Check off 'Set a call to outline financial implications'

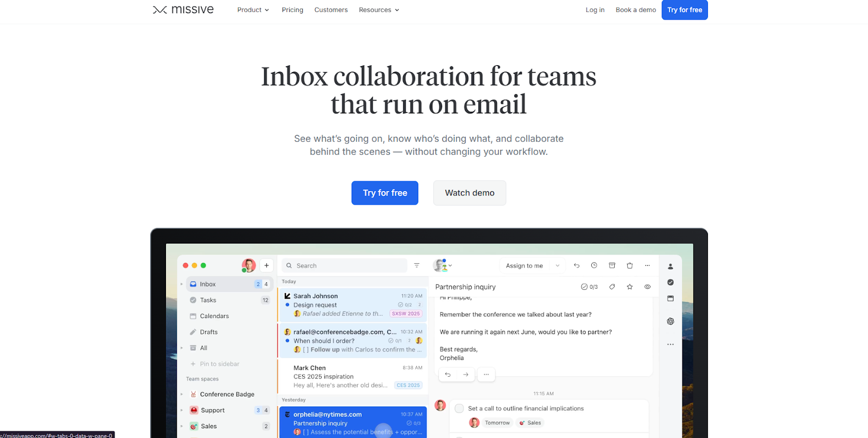(x=459, y=408)
